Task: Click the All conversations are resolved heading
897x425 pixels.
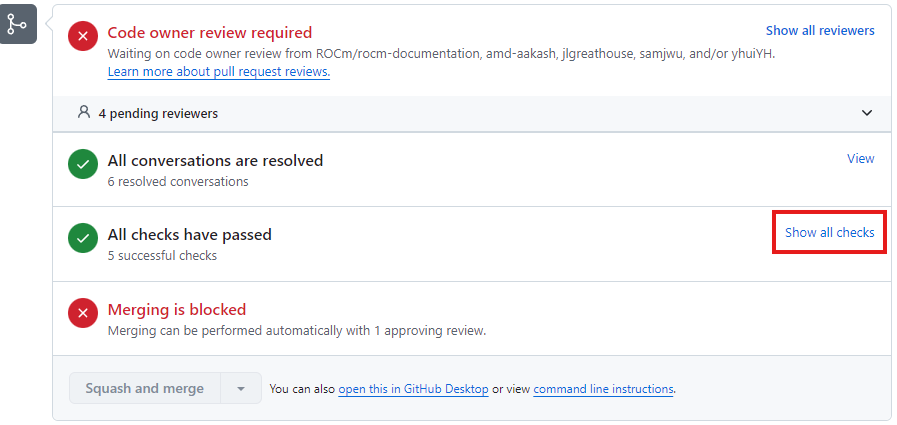Action: [x=215, y=160]
